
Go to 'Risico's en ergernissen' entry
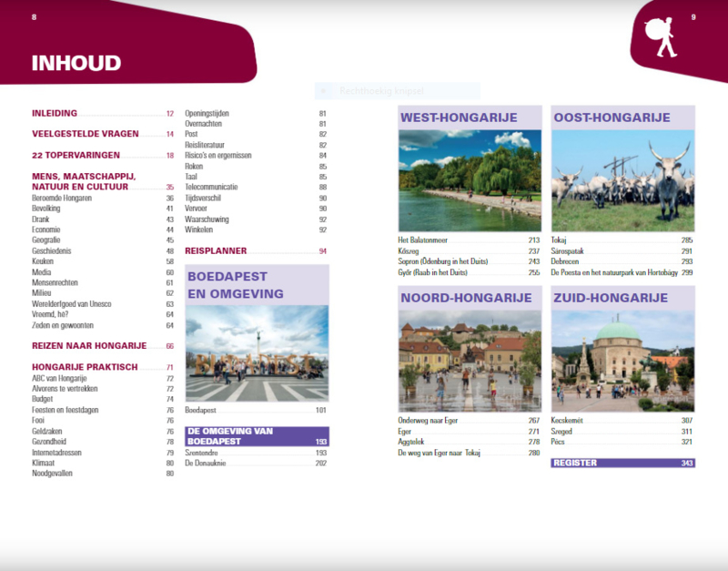pos(256,155)
